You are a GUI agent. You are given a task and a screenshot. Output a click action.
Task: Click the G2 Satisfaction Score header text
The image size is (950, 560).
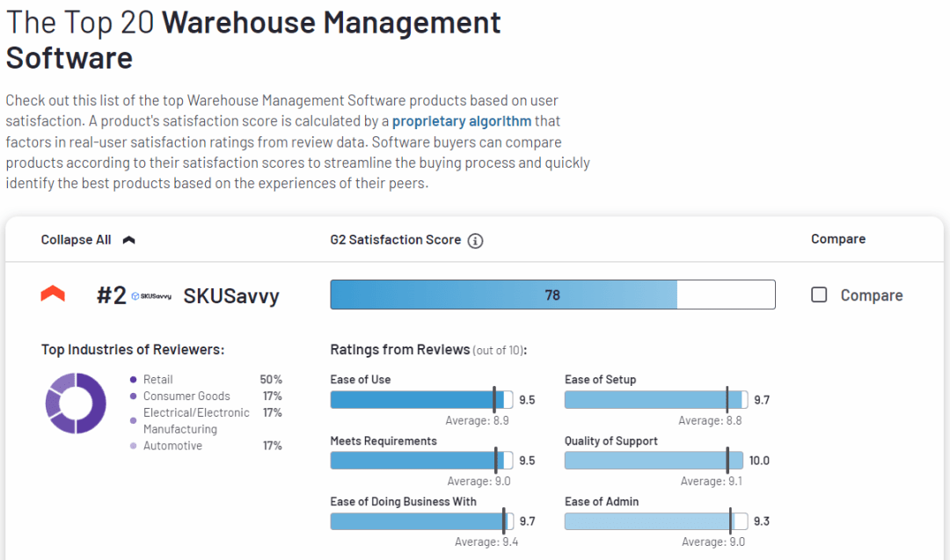click(x=396, y=240)
